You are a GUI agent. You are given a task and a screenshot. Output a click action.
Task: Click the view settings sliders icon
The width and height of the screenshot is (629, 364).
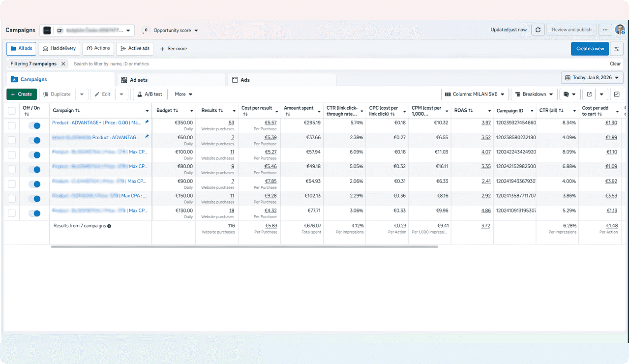tap(617, 49)
